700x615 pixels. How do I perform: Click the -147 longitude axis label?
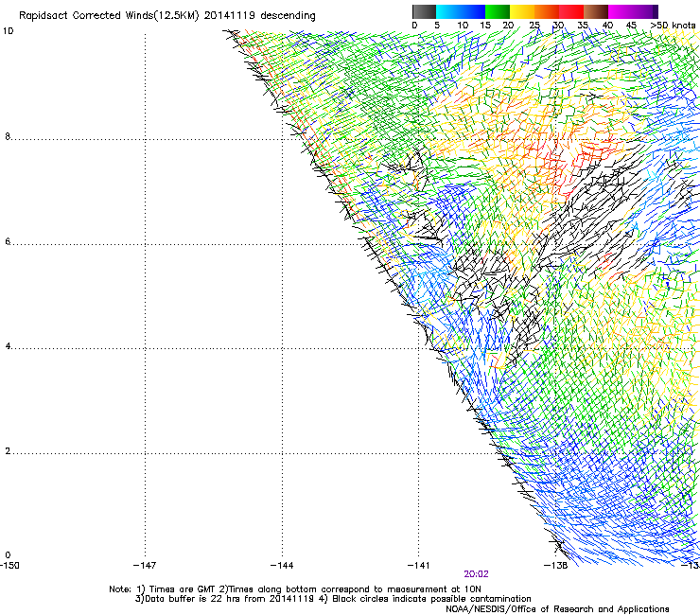(x=145, y=566)
